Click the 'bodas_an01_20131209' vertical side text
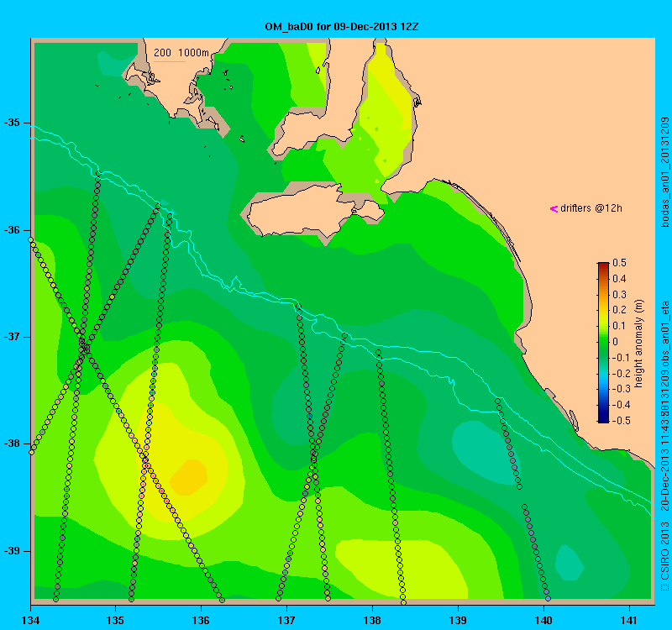Screen dimensions: 672x630 664,172
